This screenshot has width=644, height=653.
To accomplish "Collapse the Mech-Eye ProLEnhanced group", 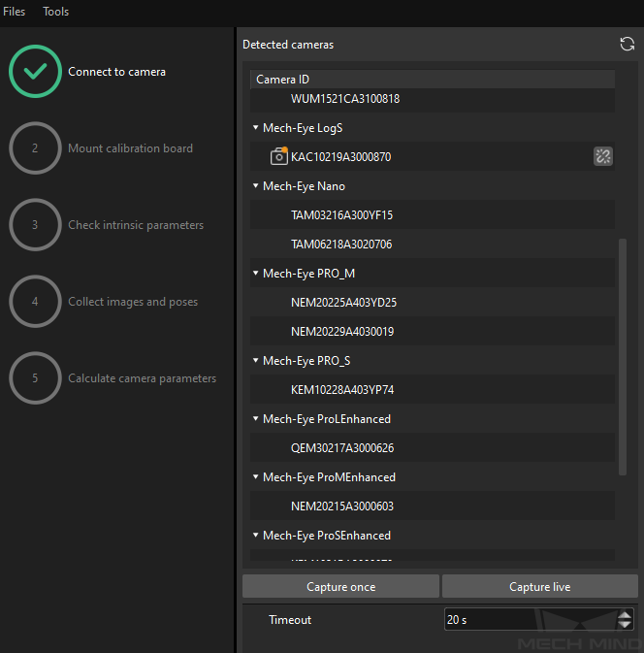I will coord(256,418).
